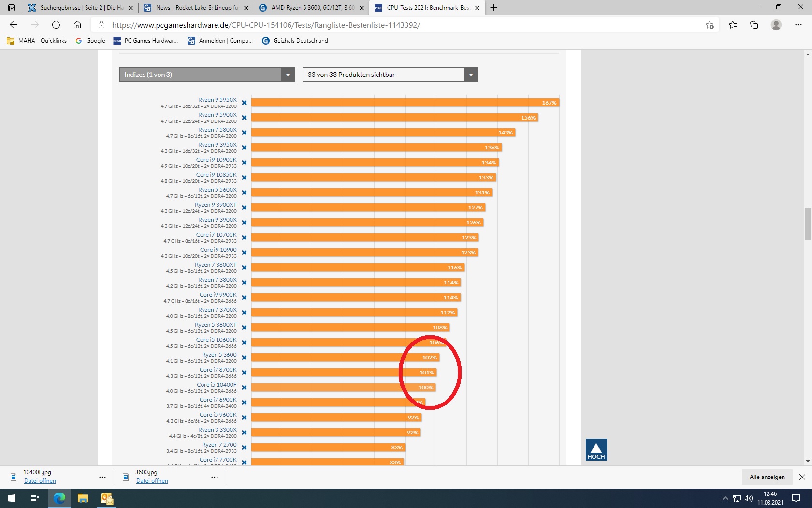Remove Ryzen 7 5800X with its X icon
Image resolution: width=812 pixels, height=508 pixels.
tap(244, 133)
